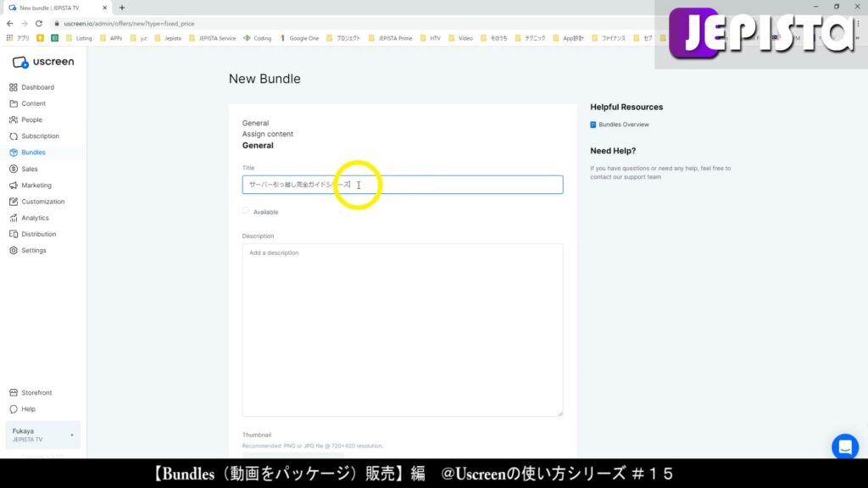The height and width of the screenshot is (488, 868).
Task: Open the HTV bookmark folder
Action: [x=430, y=38]
